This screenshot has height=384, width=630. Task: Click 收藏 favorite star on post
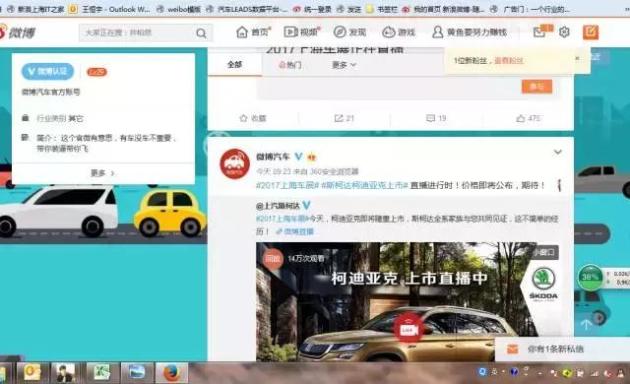click(253, 118)
